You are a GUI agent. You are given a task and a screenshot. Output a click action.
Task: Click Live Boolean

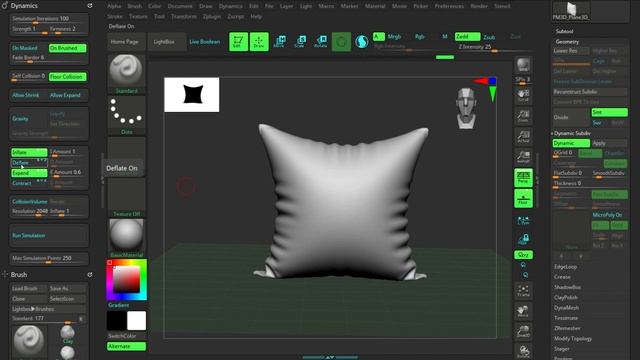204,42
